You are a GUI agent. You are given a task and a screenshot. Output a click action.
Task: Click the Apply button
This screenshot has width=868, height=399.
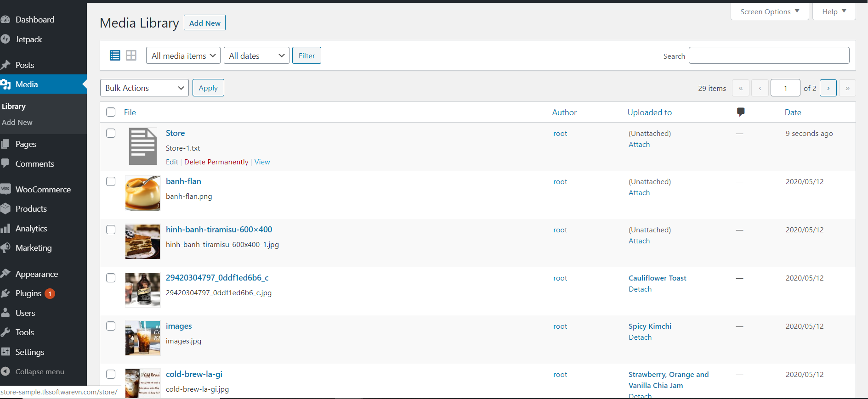coord(208,88)
